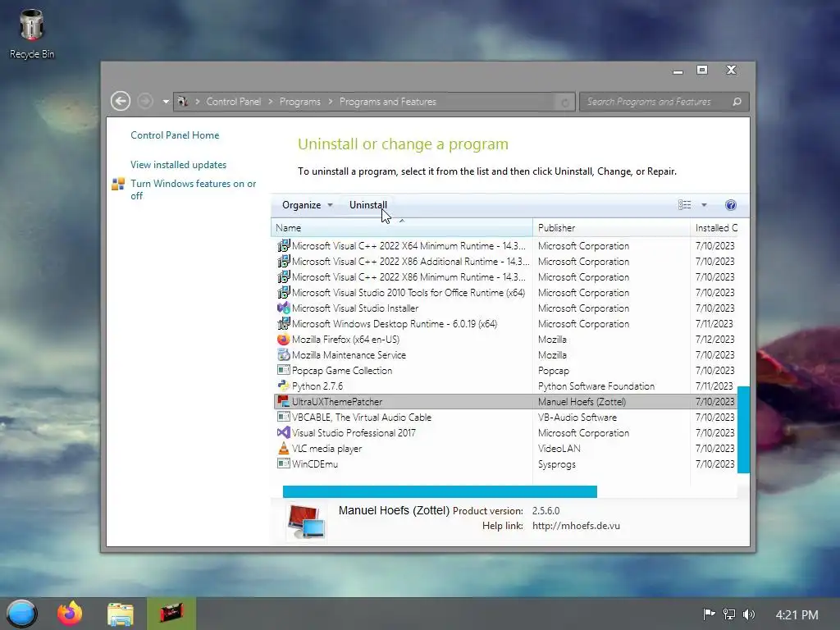
Task: Select Visual Studio Professional 2017 icon
Action: [x=283, y=432]
